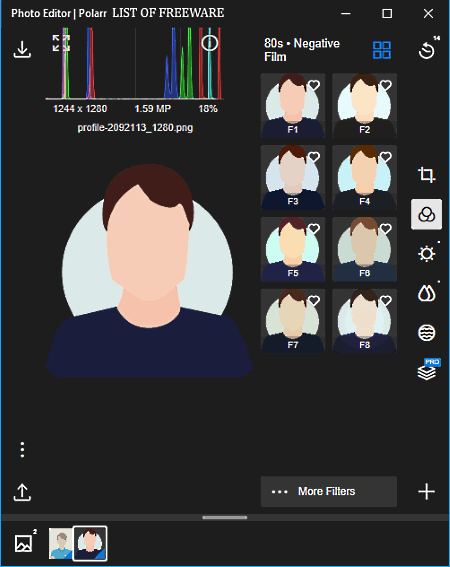Favorite the F2 filter heart

(x=386, y=85)
